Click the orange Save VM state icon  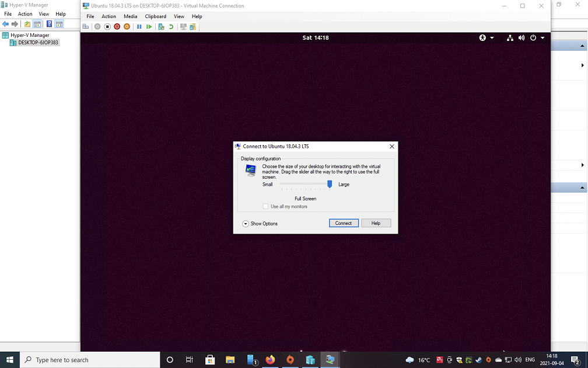point(127,27)
